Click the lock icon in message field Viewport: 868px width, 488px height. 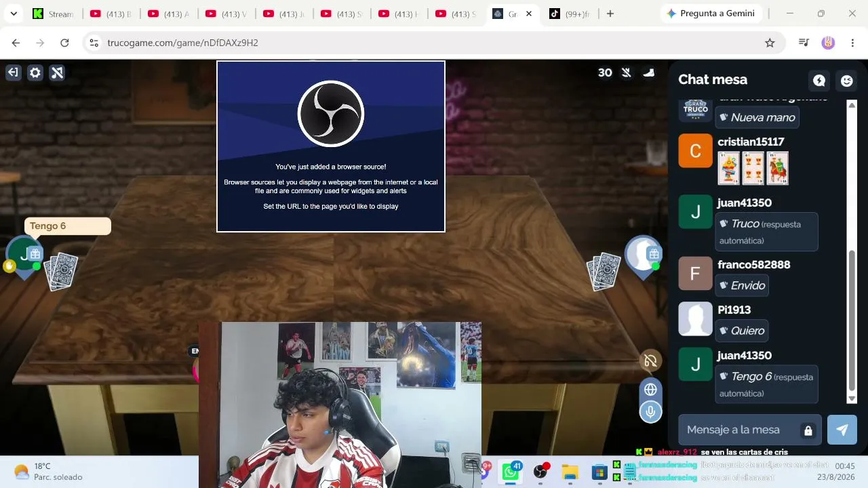pyautogui.click(x=808, y=430)
